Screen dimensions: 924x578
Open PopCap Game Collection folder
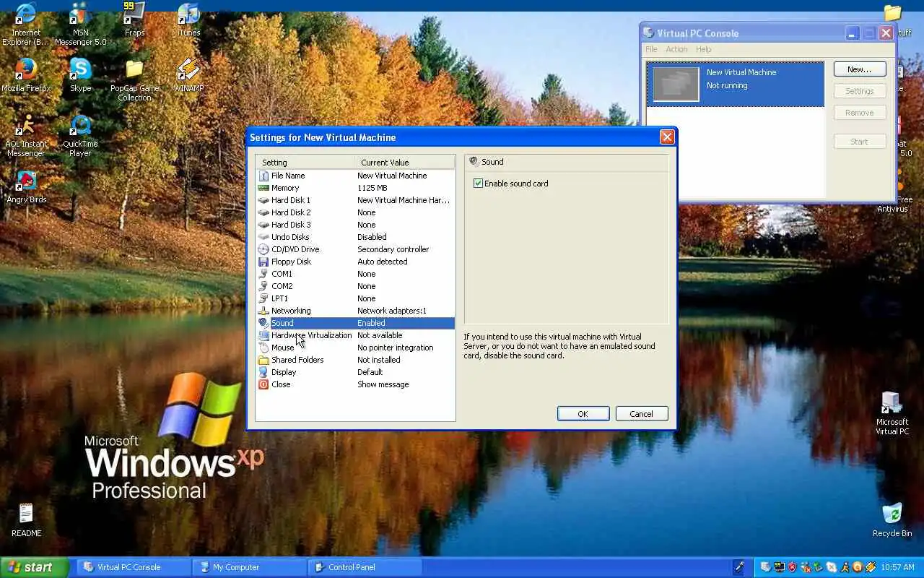134,79
